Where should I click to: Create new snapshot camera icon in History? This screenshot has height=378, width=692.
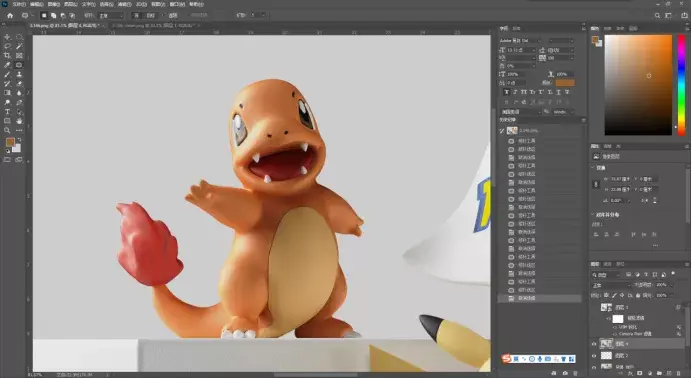565,373
